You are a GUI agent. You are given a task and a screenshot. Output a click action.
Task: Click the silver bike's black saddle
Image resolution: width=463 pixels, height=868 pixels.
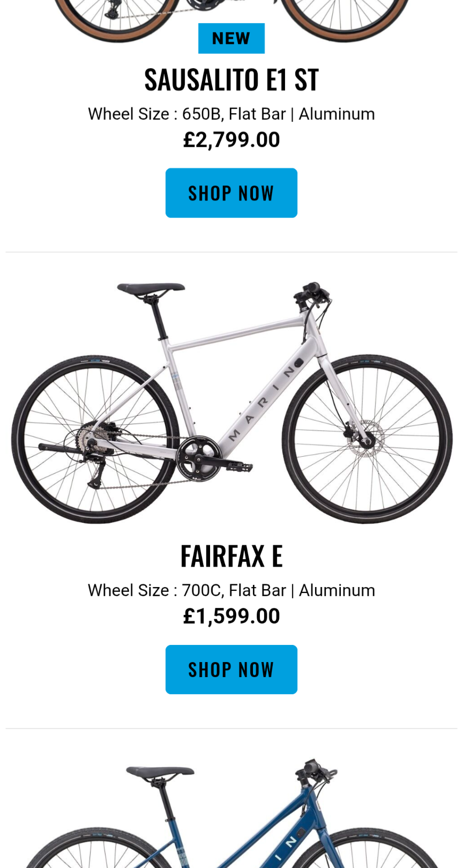[151, 290]
